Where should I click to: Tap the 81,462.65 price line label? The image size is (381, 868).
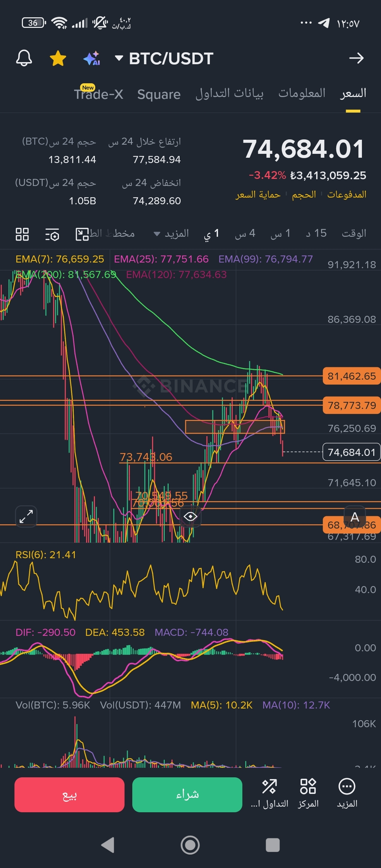pyautogui.click(x=352, y=376)
